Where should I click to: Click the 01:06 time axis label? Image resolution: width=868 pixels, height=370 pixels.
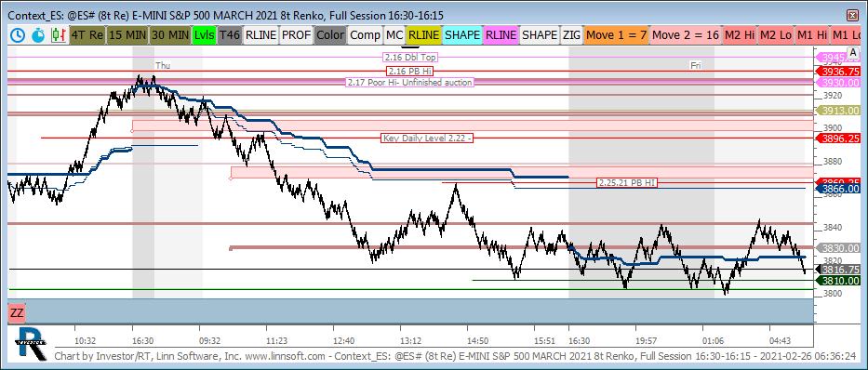[713, 340]
